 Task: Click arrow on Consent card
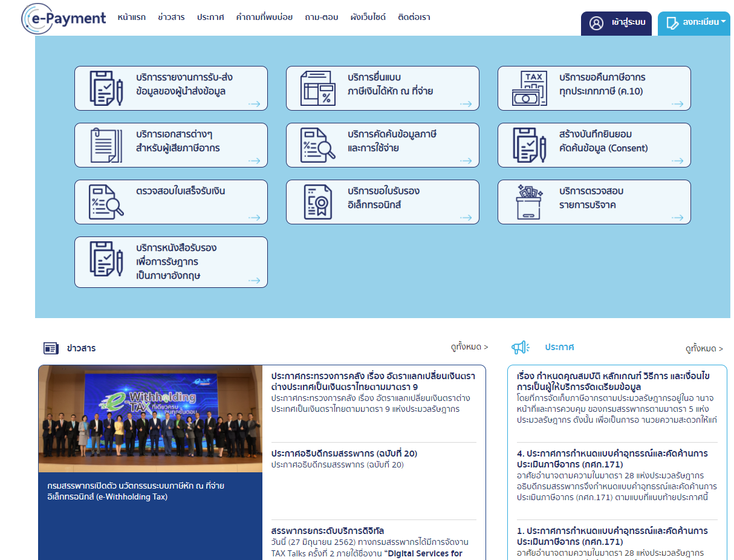coord(677,161)
